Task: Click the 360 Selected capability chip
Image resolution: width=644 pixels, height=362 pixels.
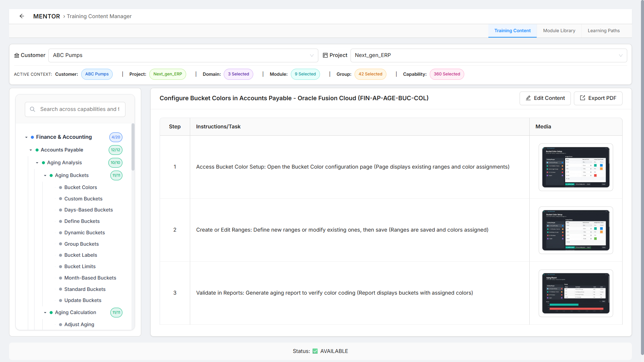Action: point(447,74)
